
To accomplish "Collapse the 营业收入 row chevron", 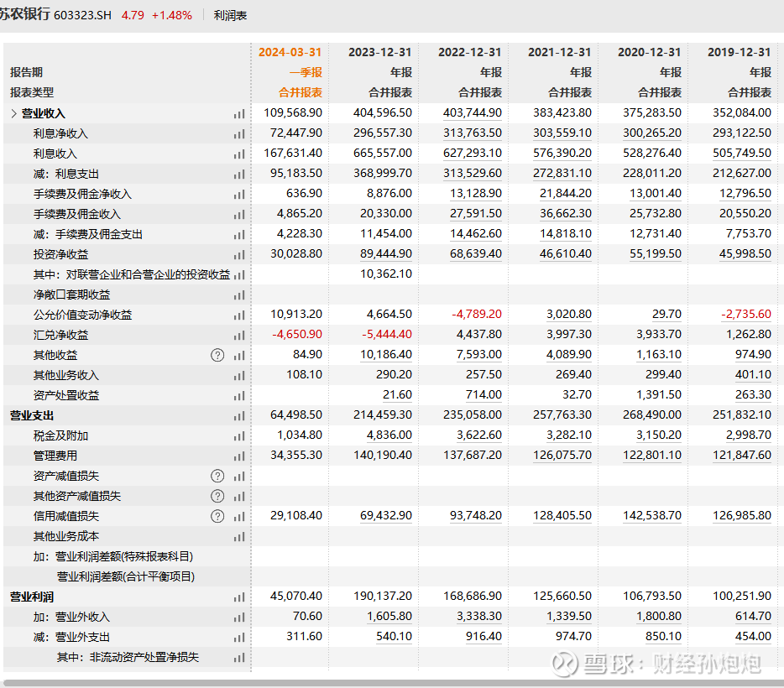I will click(14, 113).
